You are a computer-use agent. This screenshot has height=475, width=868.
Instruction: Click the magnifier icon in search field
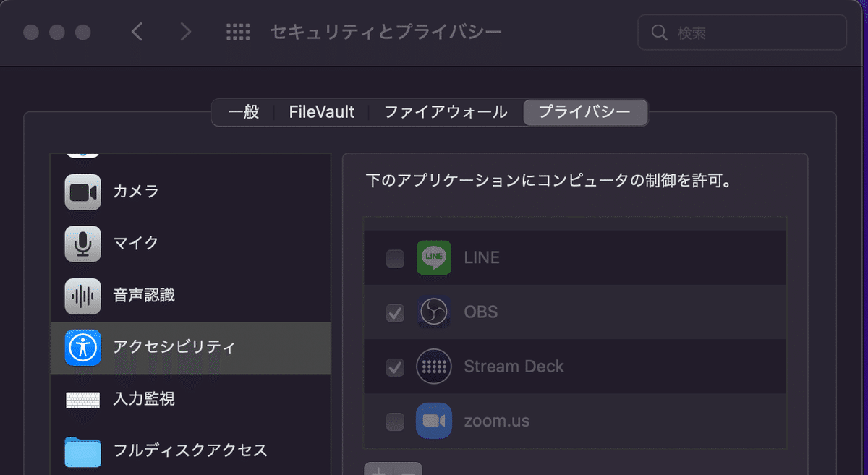point(659,33)
